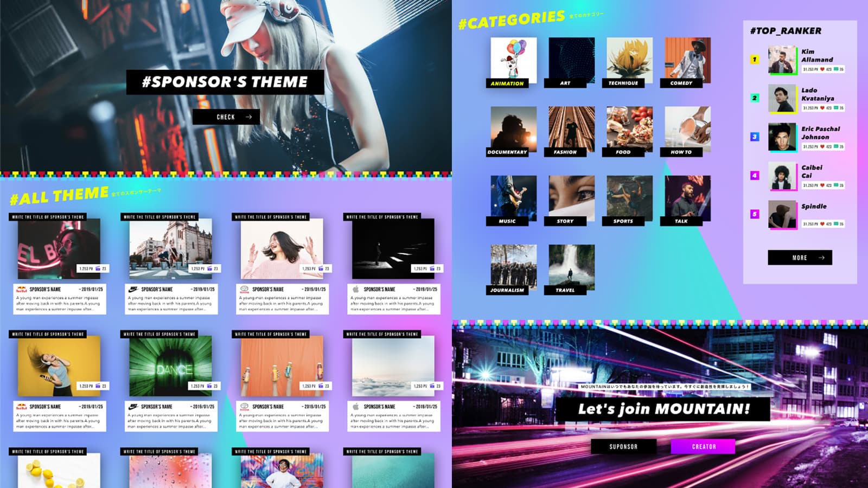Viewport: 868px width, 488px height.
Task: Open the neon-lit man theme thumbnail
Action: [59, 249]
